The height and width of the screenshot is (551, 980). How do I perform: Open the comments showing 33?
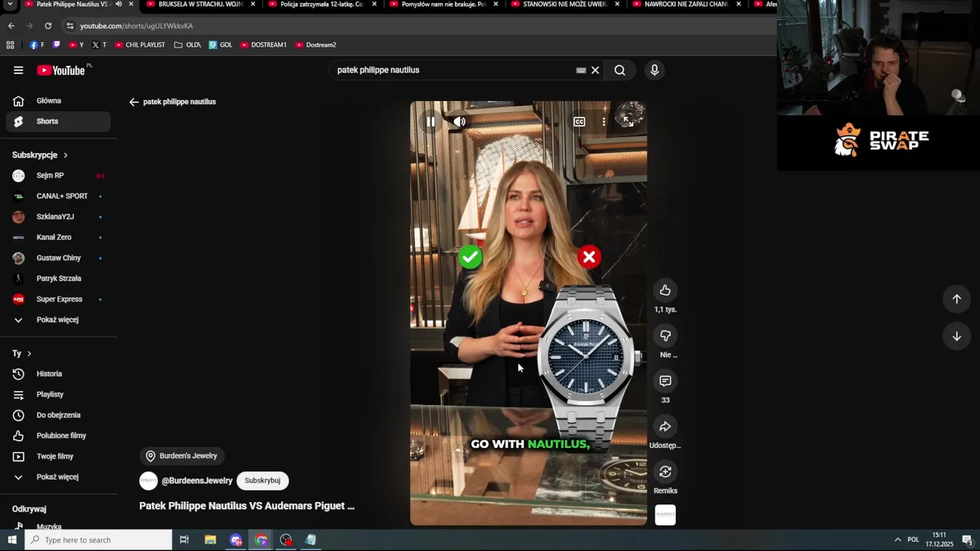(x=665, y=381)
